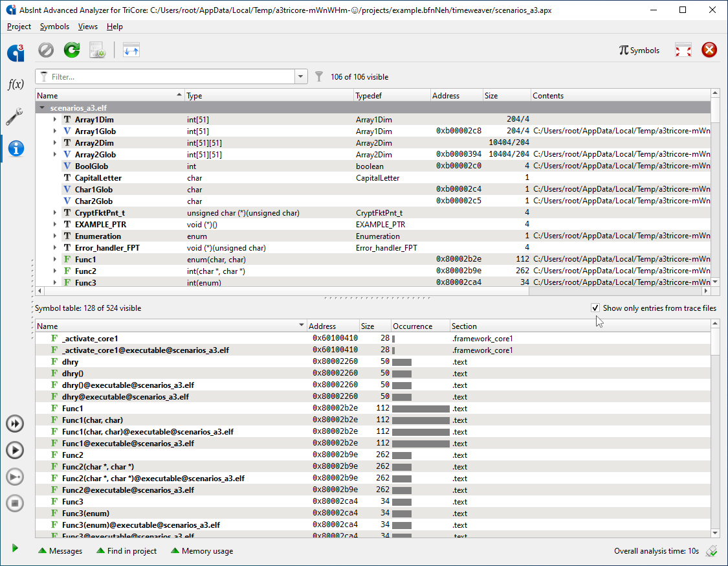
Task: Click the status icon next to analysis time
Action: (711, 550)
